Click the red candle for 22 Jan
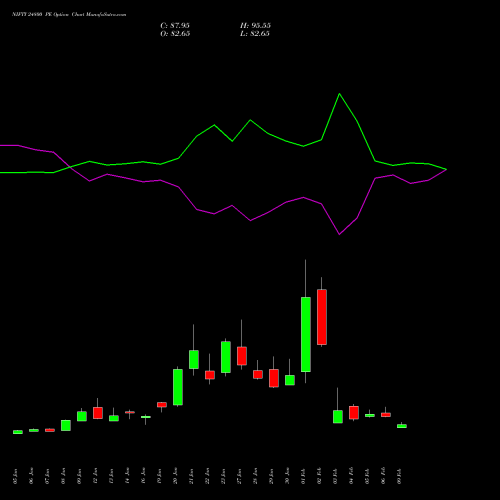 coord(210,375)
